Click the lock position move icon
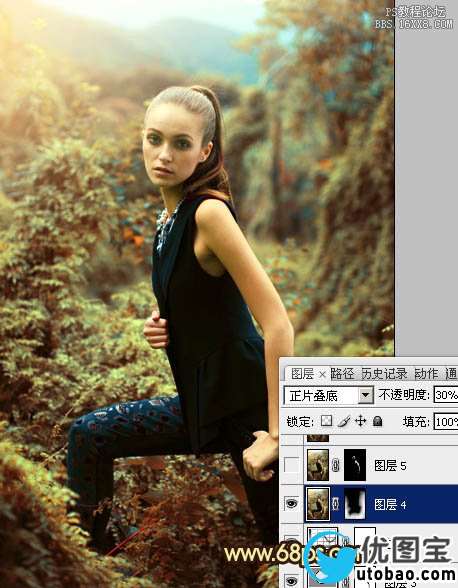 coord(360,421)
